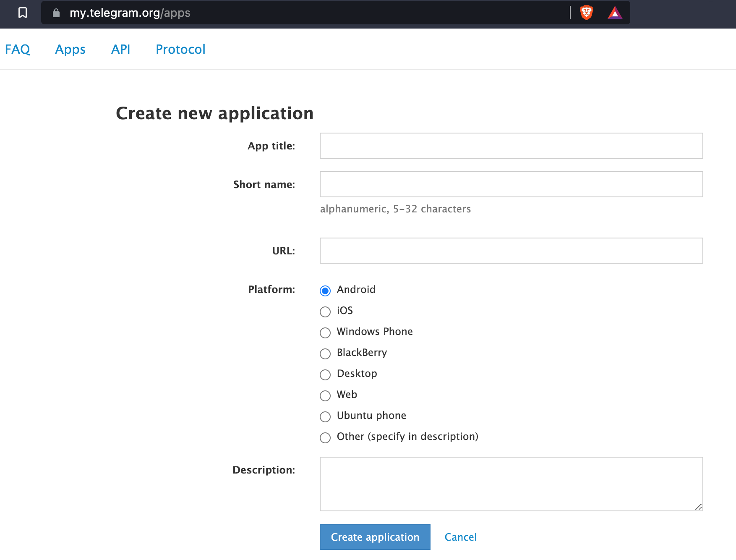Viewport: 736px width, 560px height.
Task: Open the Protocol navigation link
Action: coord(180,49)
